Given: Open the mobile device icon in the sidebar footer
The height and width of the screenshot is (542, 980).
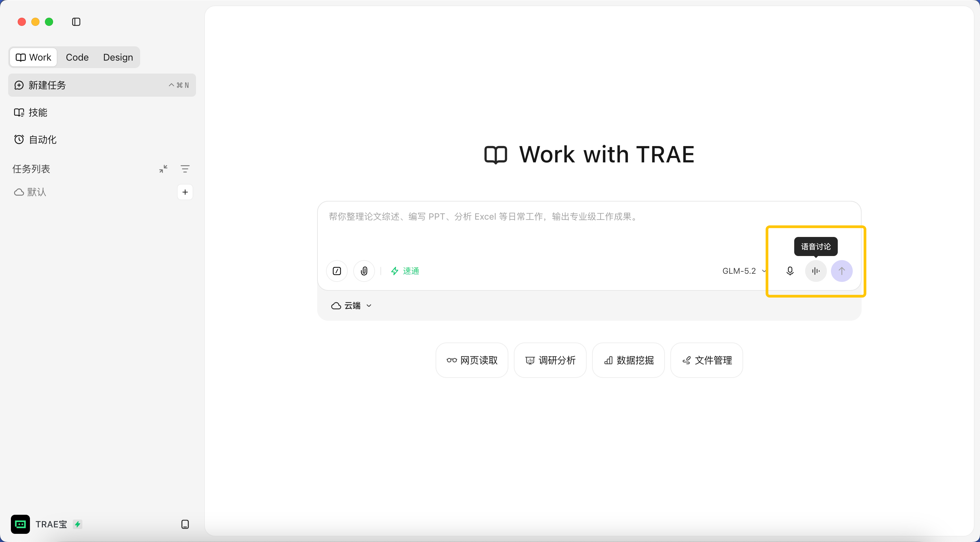Looking at the screenshot, I should coord(185,524).
